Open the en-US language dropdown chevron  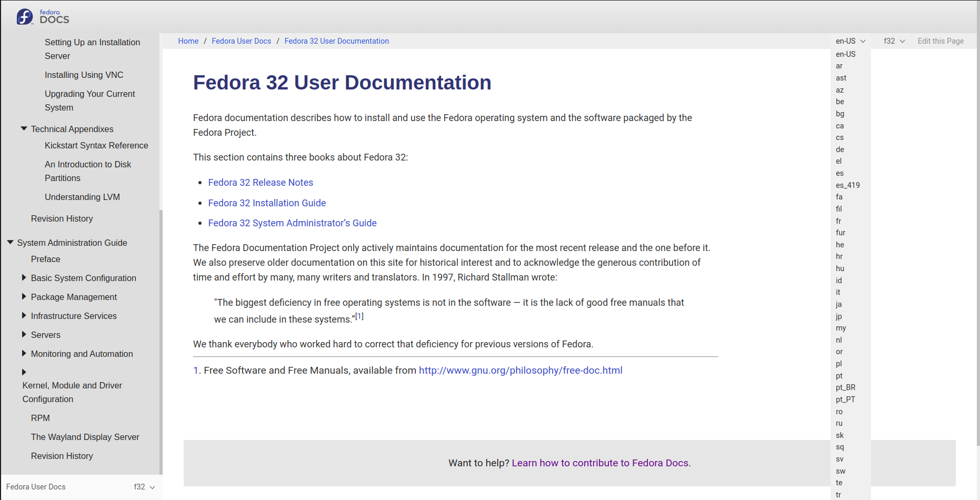click(863, 41)
